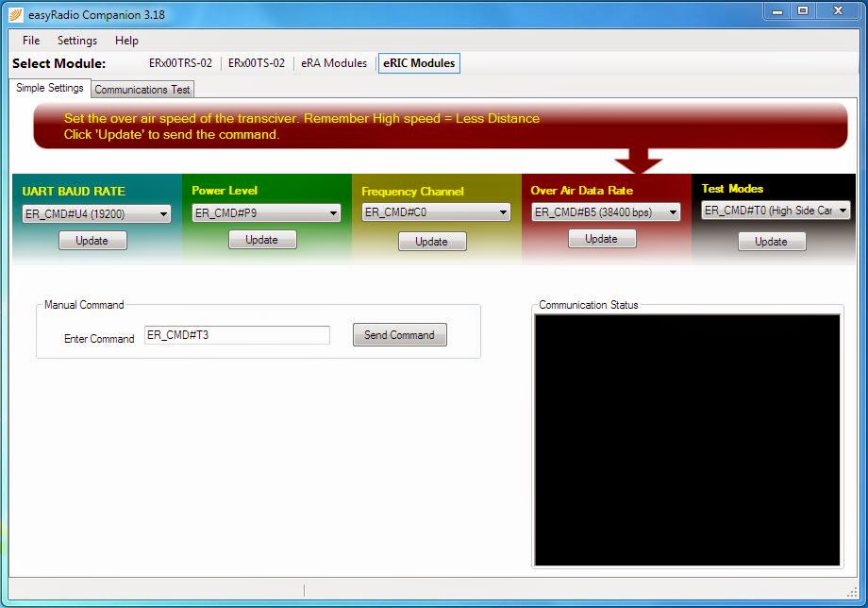Select the ERx00TS-02 module
The width and height of the screenshot is (868, 608).
[257, 63]
